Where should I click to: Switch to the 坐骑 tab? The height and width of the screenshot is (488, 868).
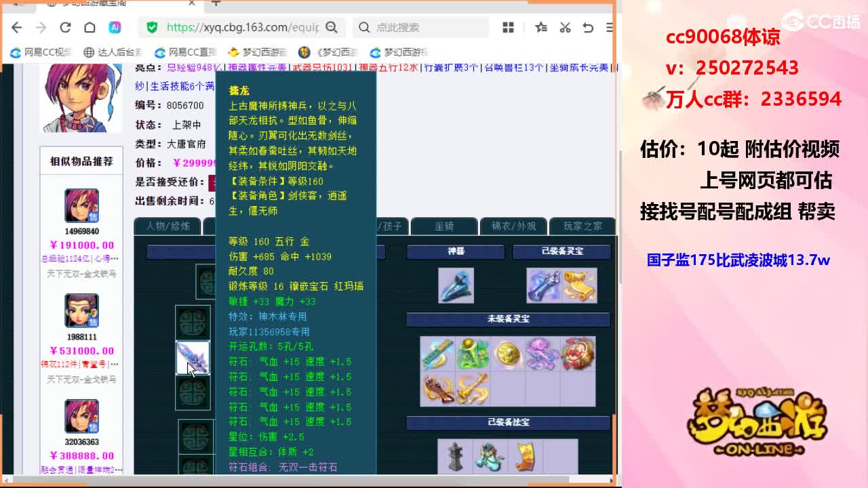click(x=444, y=226)
